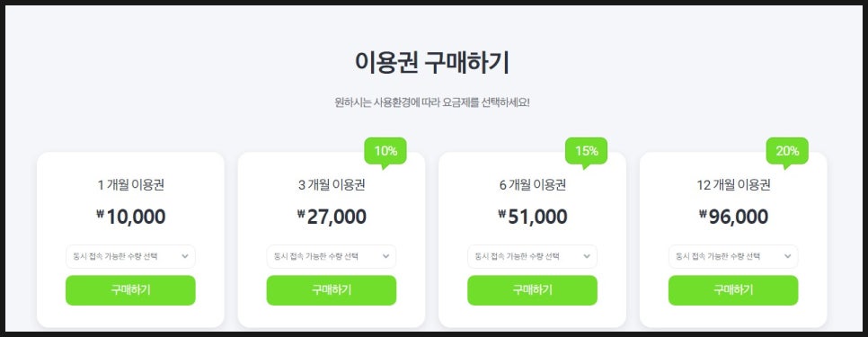Click the ₩27,000 price text
The width and height of the screenshot is (868, 337).
click(332, 217)
